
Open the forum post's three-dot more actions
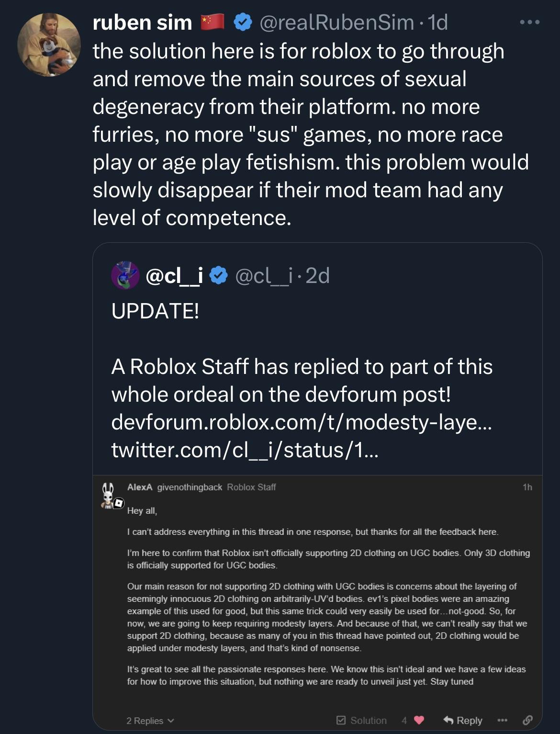click(x=502, y=720)
